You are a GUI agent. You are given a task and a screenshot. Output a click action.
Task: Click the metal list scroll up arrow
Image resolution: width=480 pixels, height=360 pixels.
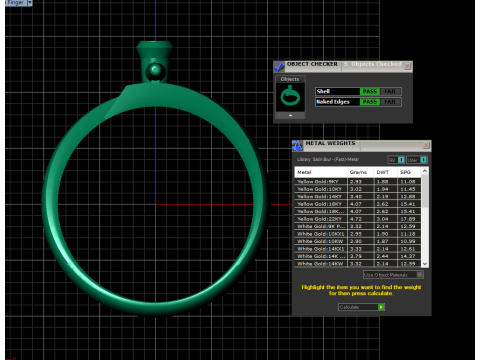click(425, 171)
